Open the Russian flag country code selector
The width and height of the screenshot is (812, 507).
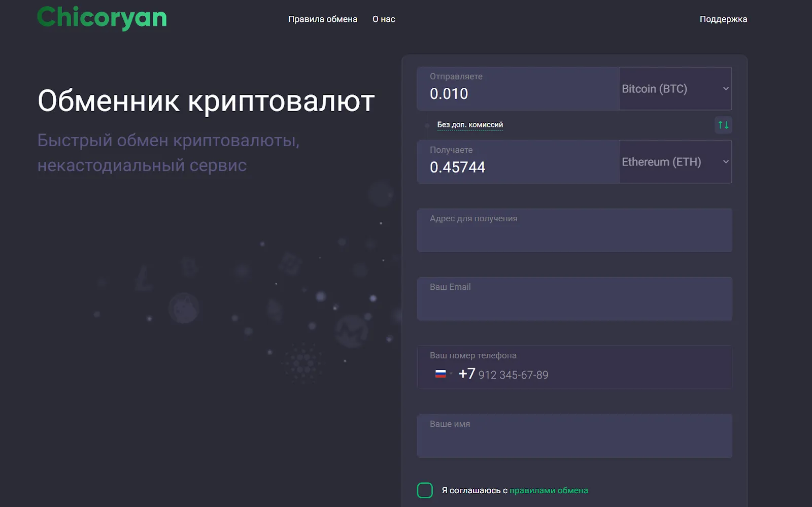click(x=444, y=374)
